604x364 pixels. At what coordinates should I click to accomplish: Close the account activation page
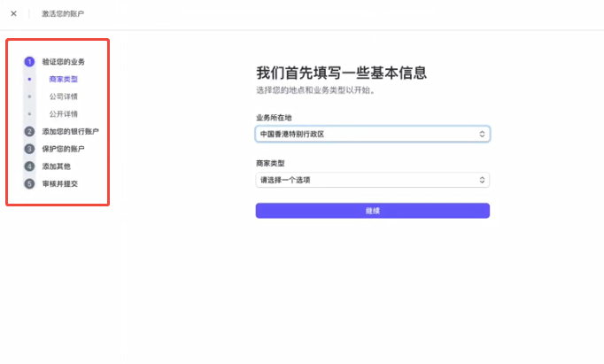13,14
